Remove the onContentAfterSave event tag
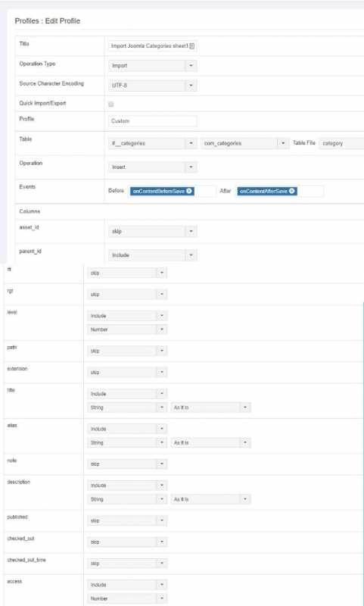364x606 pixels. coord(292,191)
